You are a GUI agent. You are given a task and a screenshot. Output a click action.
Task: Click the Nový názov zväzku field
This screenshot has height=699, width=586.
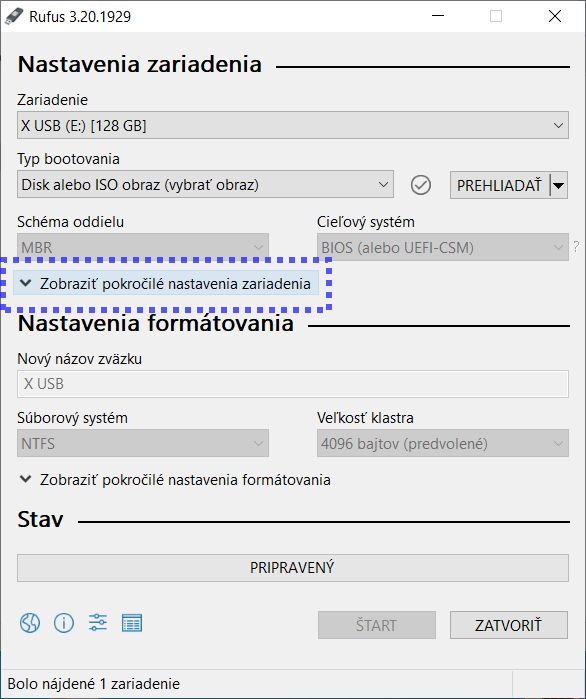(x=293, y=384)
